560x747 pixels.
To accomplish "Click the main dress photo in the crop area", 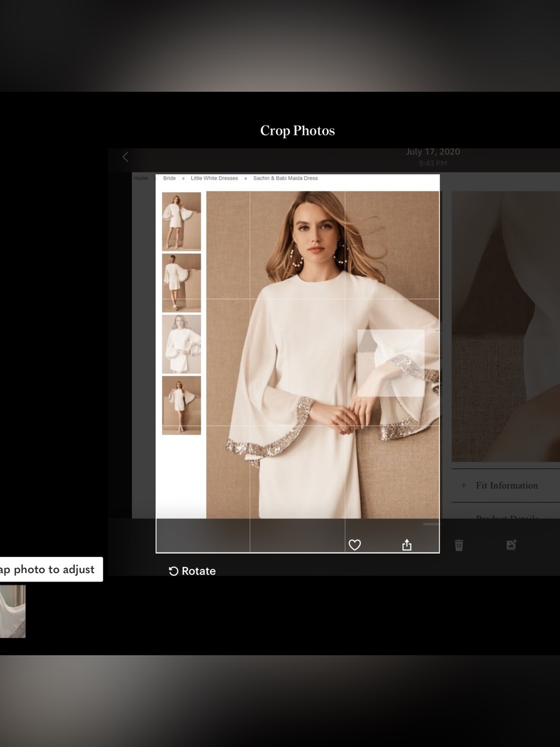I will click(323, 355).
